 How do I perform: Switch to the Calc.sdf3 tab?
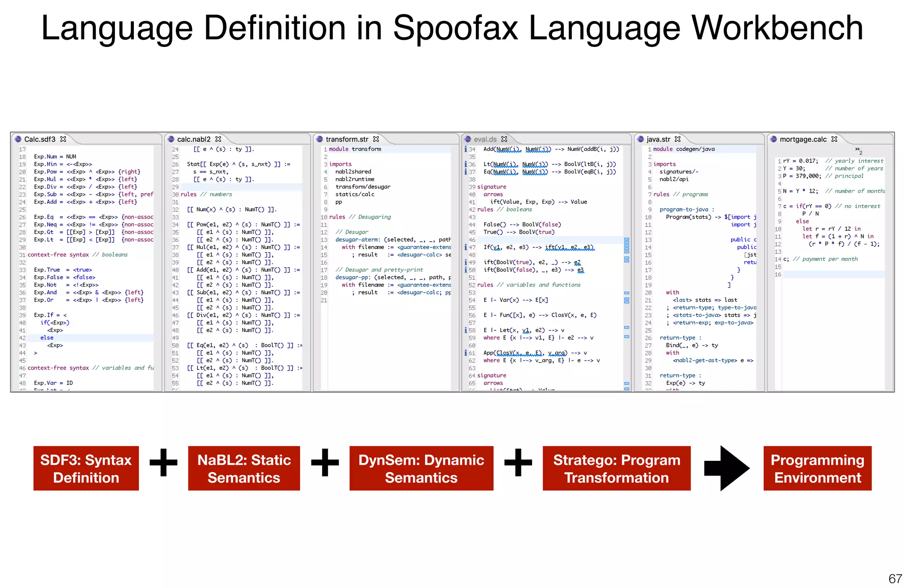click(40, 139)
